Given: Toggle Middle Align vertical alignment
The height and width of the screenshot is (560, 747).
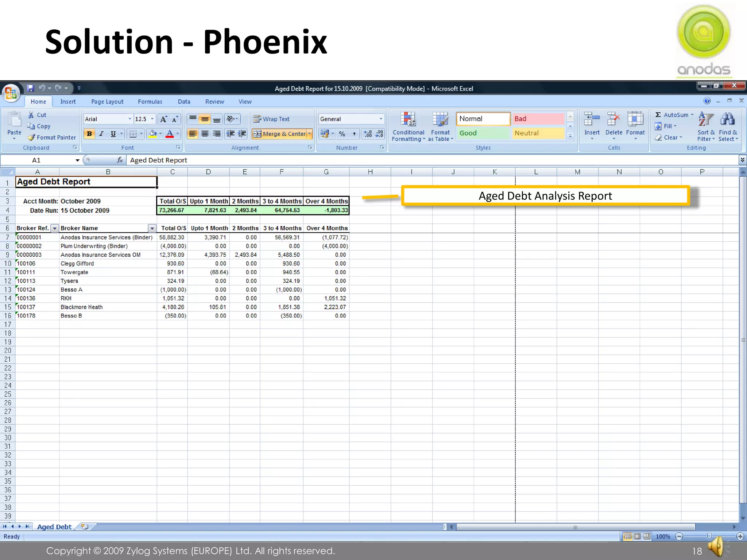Looking at the screenshot, I should click(205, 119).
